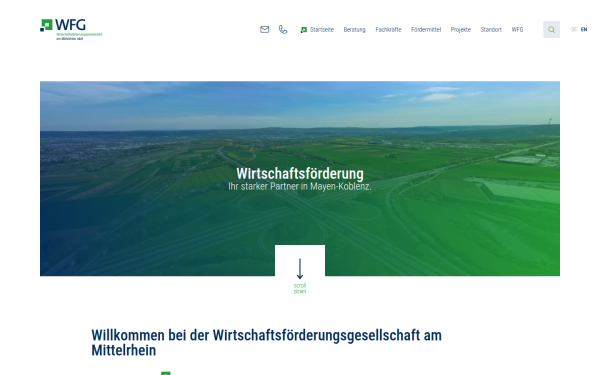Open the Projekte menu
Viewport: 600px width, 375px height.
[460, 29]
